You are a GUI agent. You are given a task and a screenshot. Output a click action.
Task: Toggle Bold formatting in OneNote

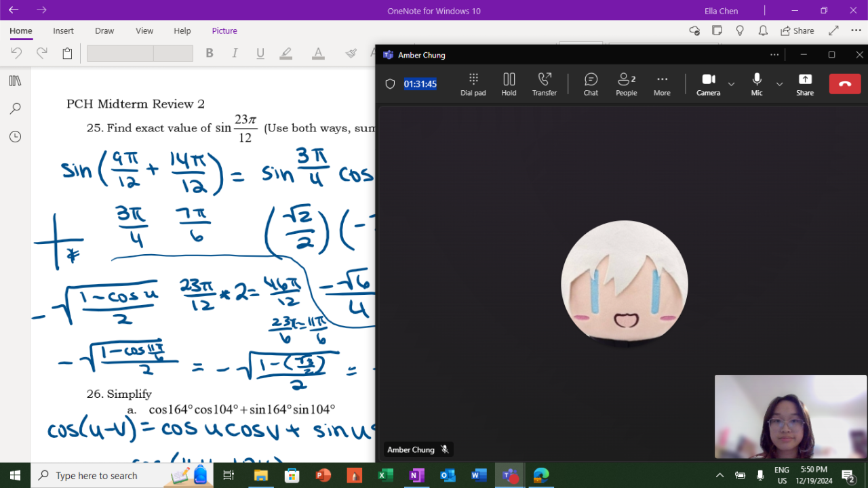click(210, 53)
